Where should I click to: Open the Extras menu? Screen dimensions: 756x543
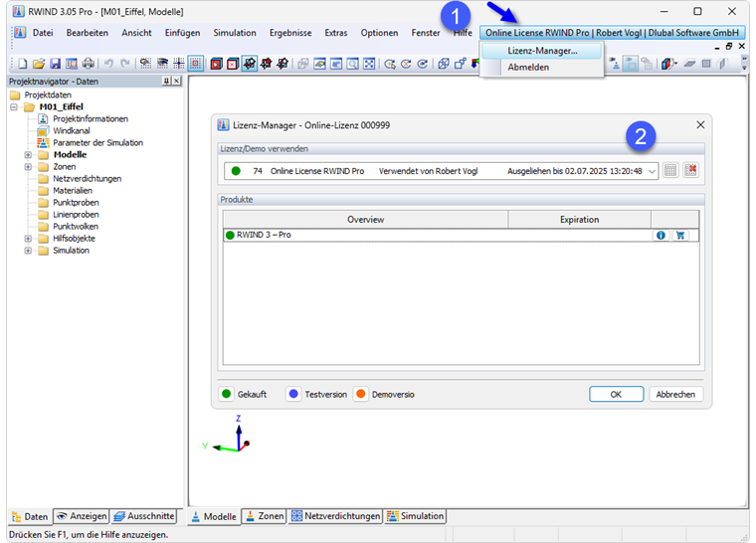(336, 32)
